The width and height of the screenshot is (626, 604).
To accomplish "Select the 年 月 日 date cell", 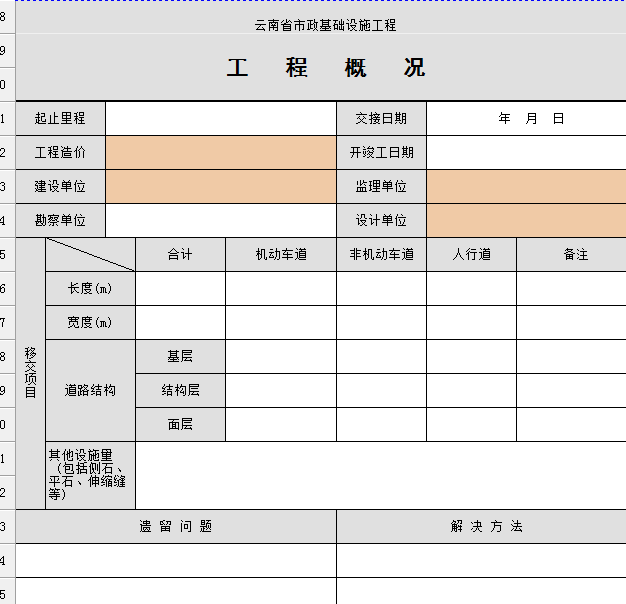I will tap(530, 118).
